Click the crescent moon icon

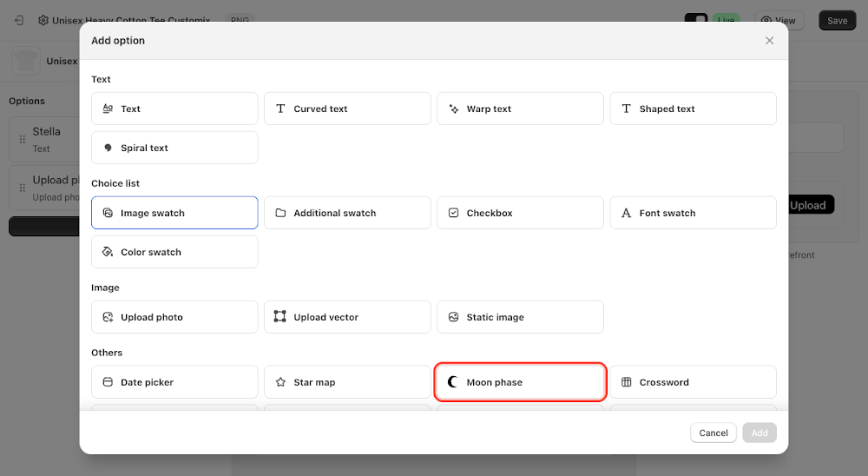(453, 382)
